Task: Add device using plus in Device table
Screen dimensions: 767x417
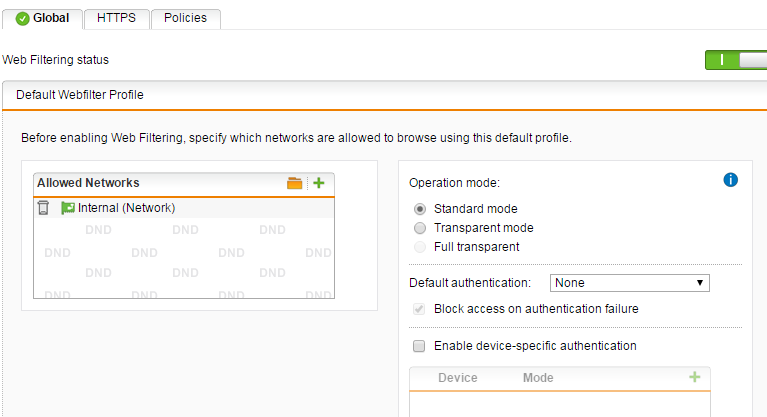Action: (695, 377)
